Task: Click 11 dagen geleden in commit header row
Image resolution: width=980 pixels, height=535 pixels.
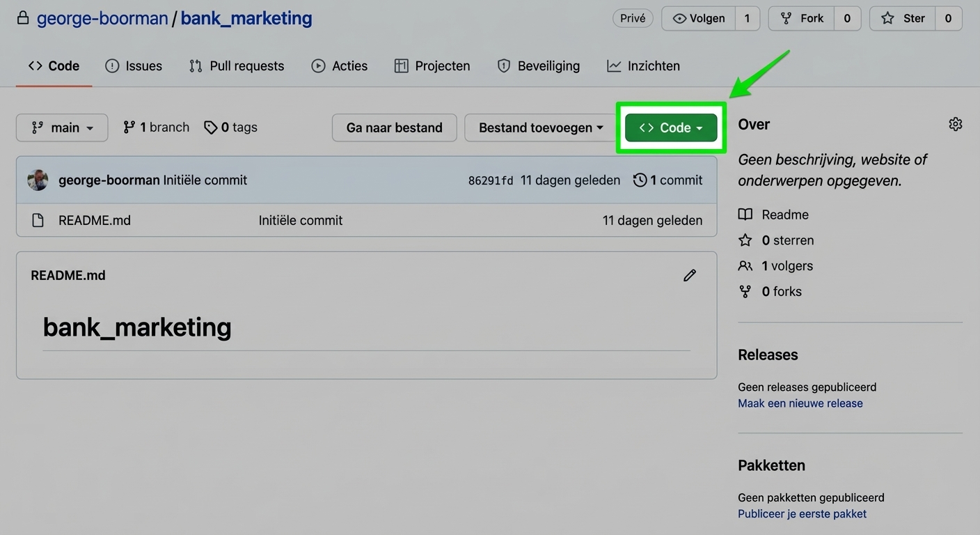Action: point(570,180)
